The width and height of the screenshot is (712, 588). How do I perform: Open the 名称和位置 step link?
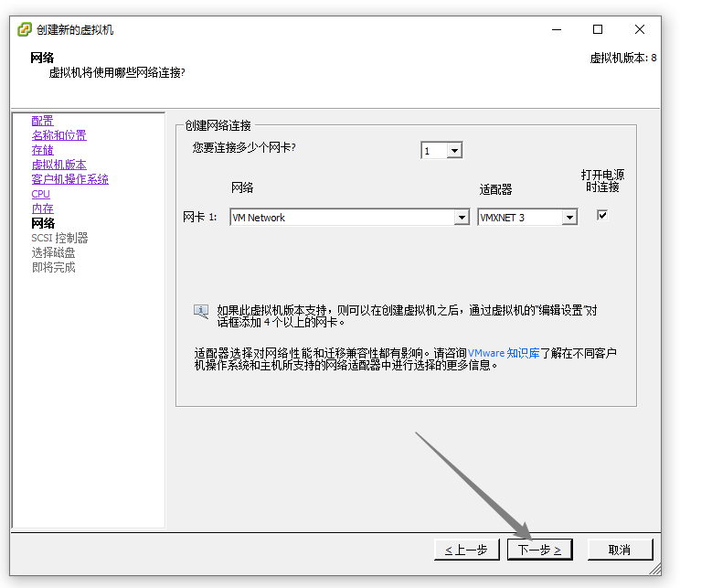(x=59, y=135)
